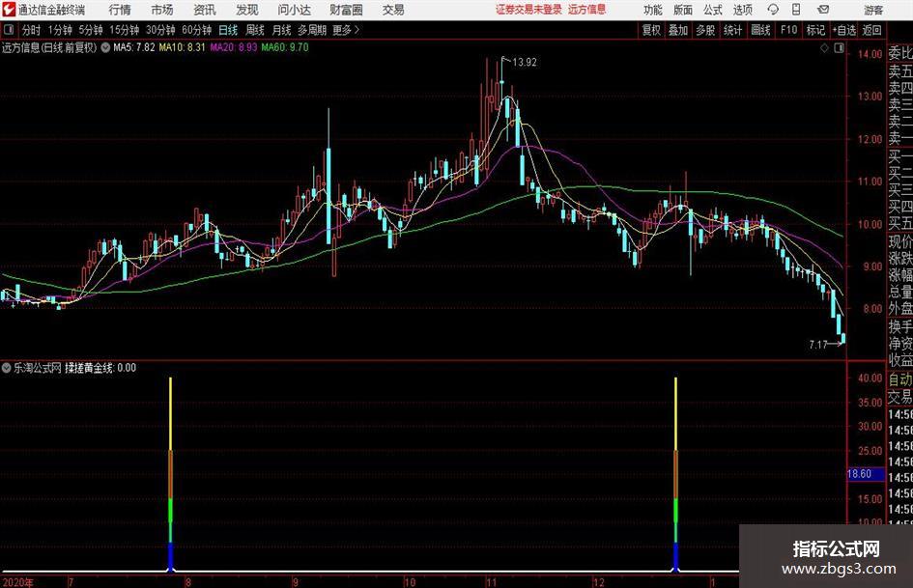Click the yellow indicator spike near August
The height and width of the screenshot is (588, 913).
(171, 413)
